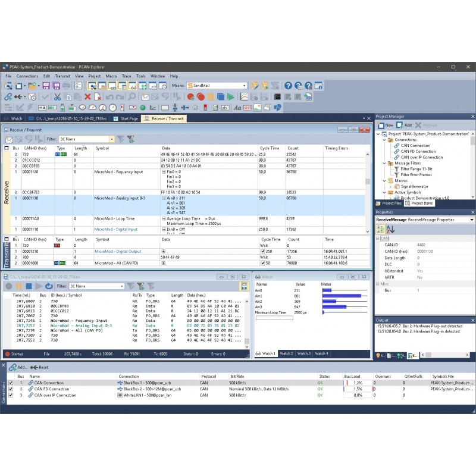Screen dimensions: 476x476
Task: Switch to the Project Files tab
Action: coord(389,203)
